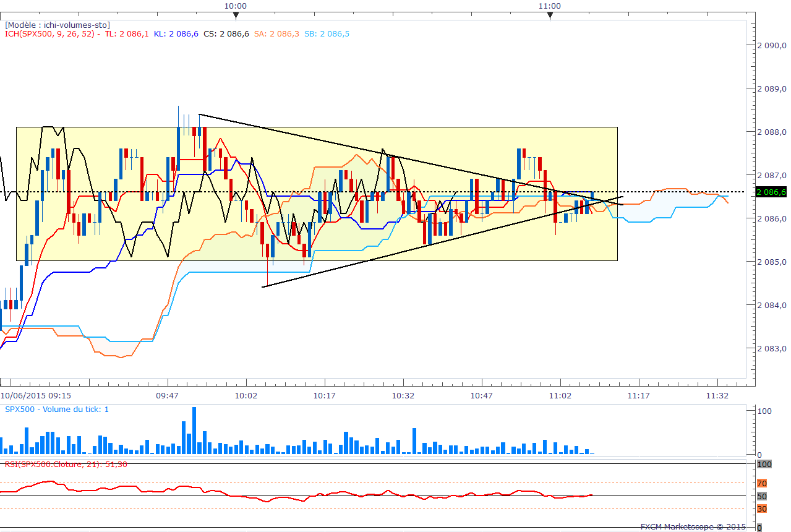Screen dimensions: 791x532
Task: Click the 10:17 time axis label
Action: [x=324, y=395]
